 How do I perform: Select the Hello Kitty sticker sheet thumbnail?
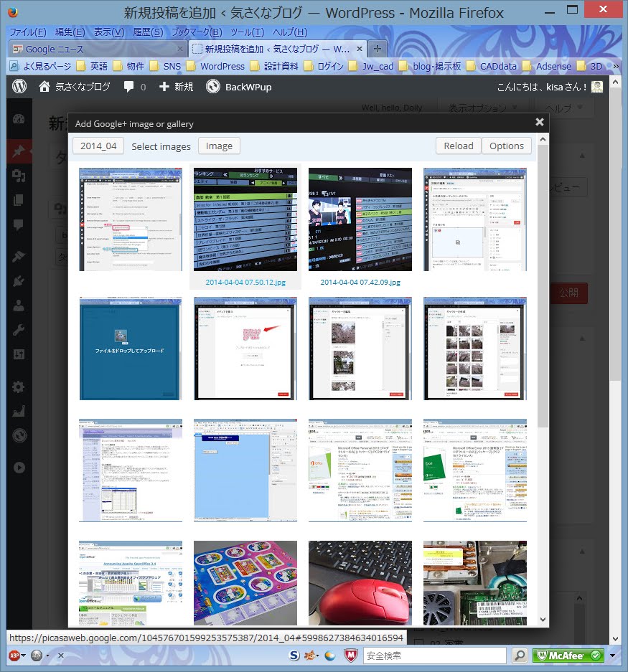pyautogui.click(x=245, y=583)
